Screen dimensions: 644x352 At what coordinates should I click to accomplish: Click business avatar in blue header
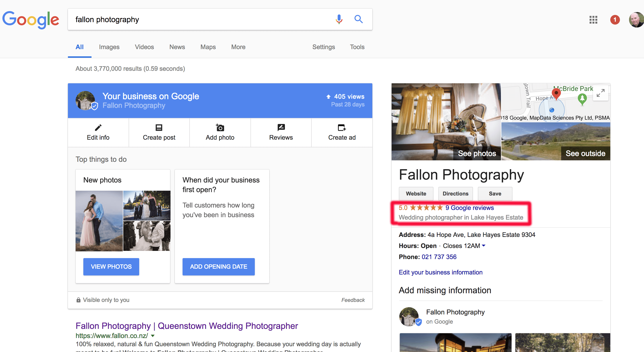[x=85, y=100]
